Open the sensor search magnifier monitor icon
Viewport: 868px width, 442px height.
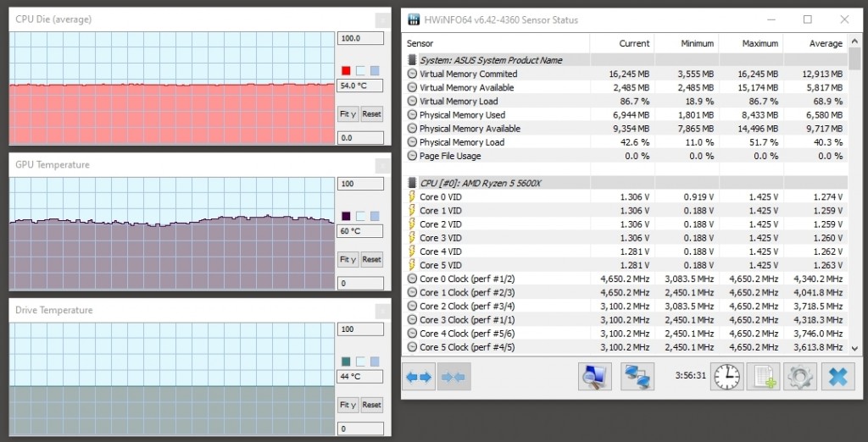[594, 378]
